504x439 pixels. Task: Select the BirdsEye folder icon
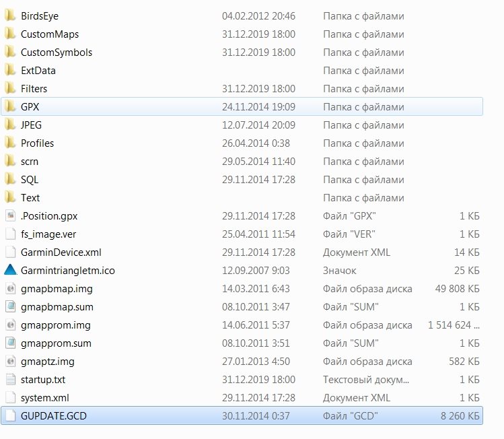coord(10,15)
